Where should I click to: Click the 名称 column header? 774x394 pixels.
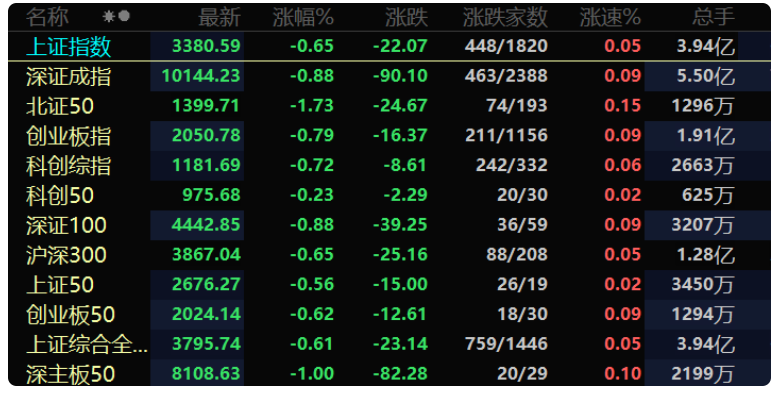(47, 17)
